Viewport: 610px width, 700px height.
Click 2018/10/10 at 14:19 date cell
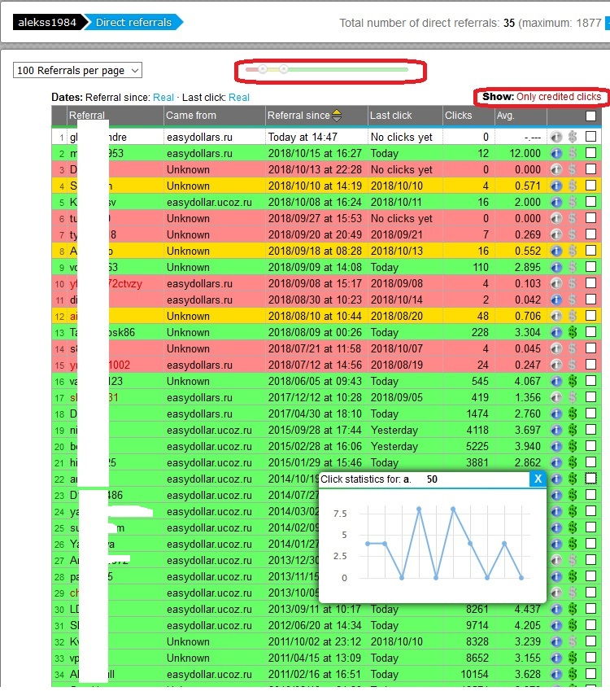pos(315,186)
